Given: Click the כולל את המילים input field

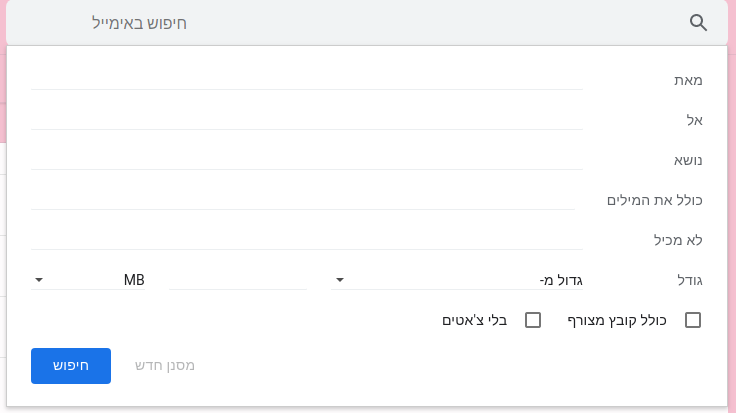Looking at the screenshot, I should (x=303, y=200).
